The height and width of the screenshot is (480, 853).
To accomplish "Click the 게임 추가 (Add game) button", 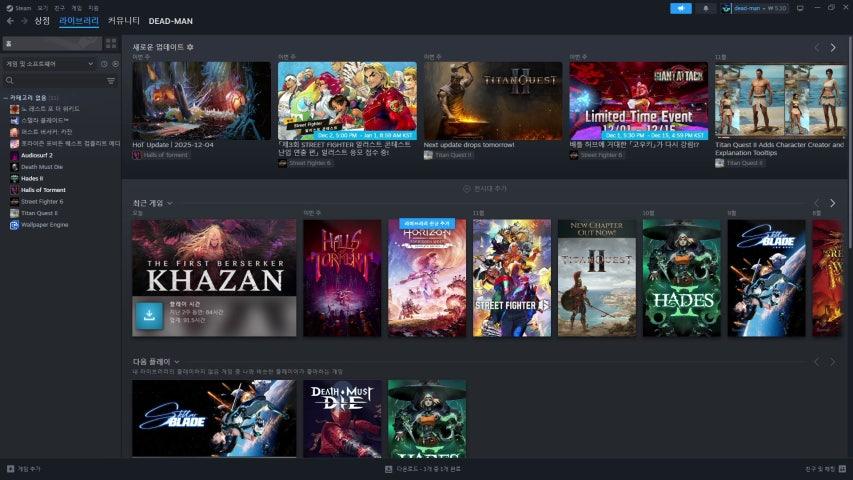I will pyautogui.click(x=24, y=469).
